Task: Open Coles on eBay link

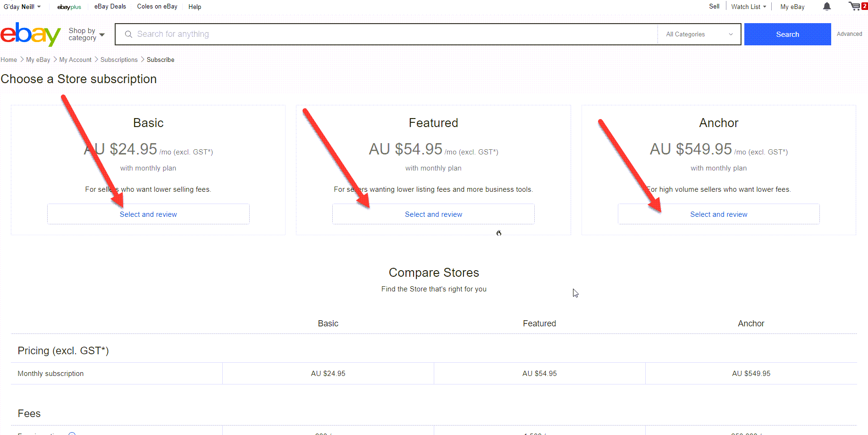Action: point(157,7)
